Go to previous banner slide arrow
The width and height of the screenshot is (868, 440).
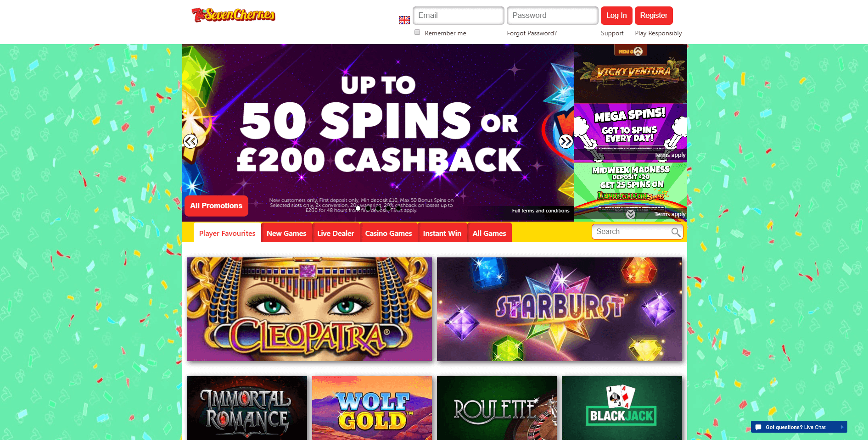[190, 141]
